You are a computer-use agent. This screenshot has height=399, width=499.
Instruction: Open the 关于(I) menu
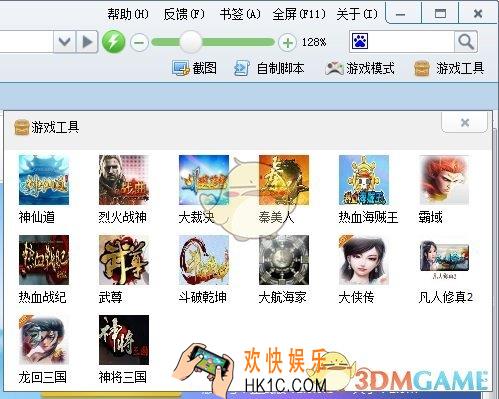[357, 14]
